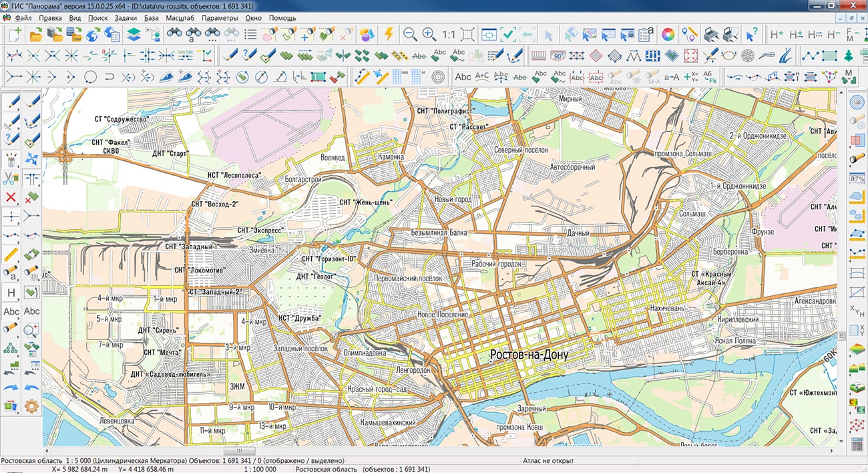Screen dimensions: 868x473
Task: Open the map layers stack icon
Action: (x=134, y=34)
